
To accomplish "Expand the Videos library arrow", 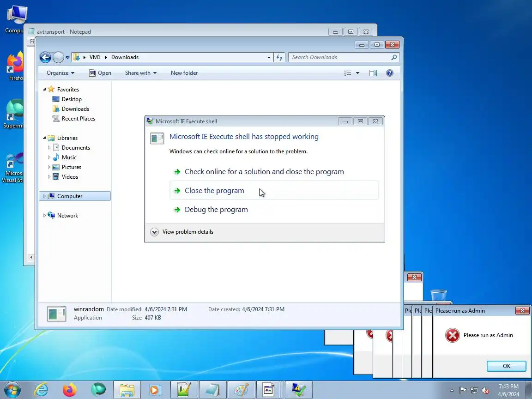I will pyautogui.click(x=49, y=177).
